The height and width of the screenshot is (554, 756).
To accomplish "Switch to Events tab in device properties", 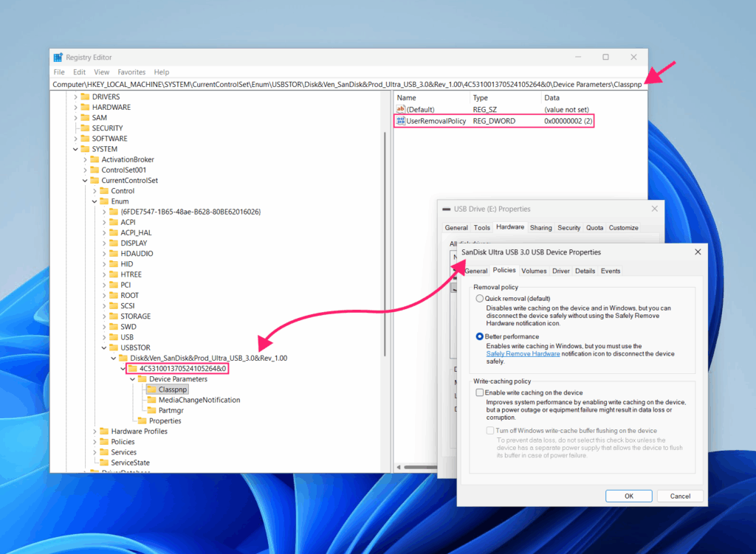I will click(x=611, y=271).
